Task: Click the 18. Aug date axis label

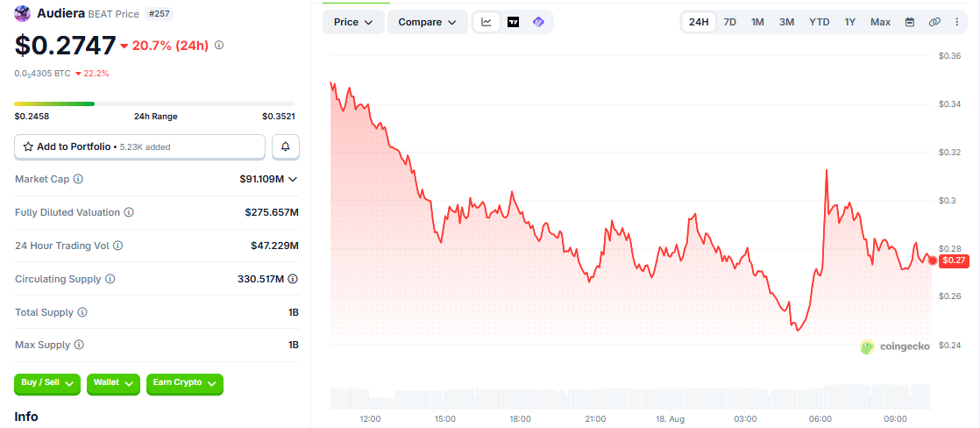Action: 670,418
